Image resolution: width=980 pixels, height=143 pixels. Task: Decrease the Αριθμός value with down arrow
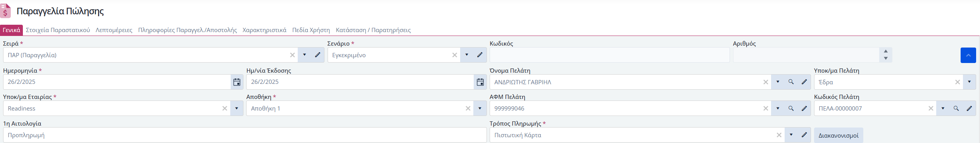[x=886, y=58]
